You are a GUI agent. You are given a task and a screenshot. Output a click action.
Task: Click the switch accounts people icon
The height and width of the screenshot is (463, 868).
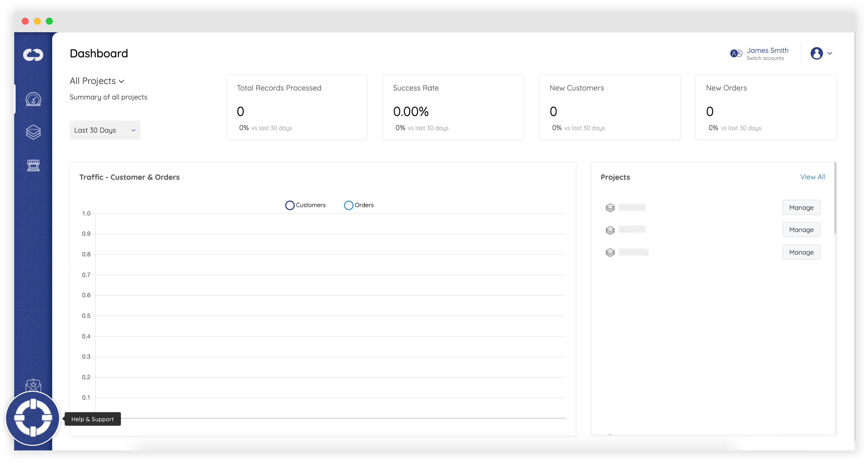click(736, 53)
